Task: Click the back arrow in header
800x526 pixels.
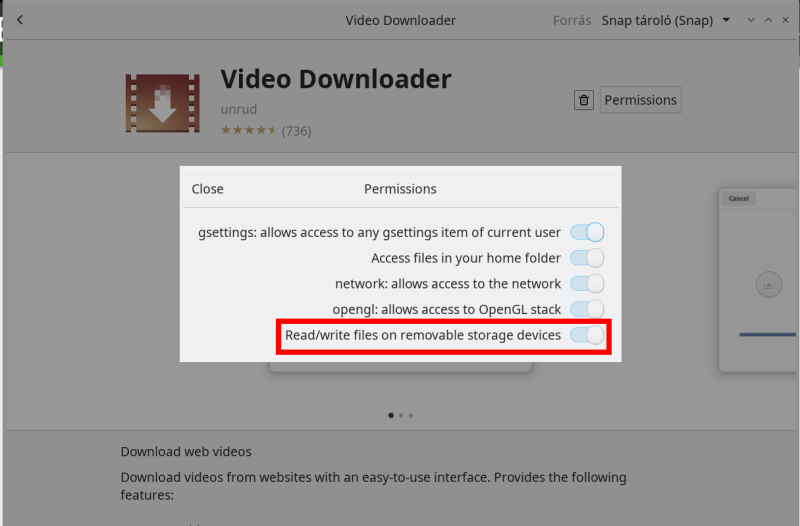Action: [20, 20]
